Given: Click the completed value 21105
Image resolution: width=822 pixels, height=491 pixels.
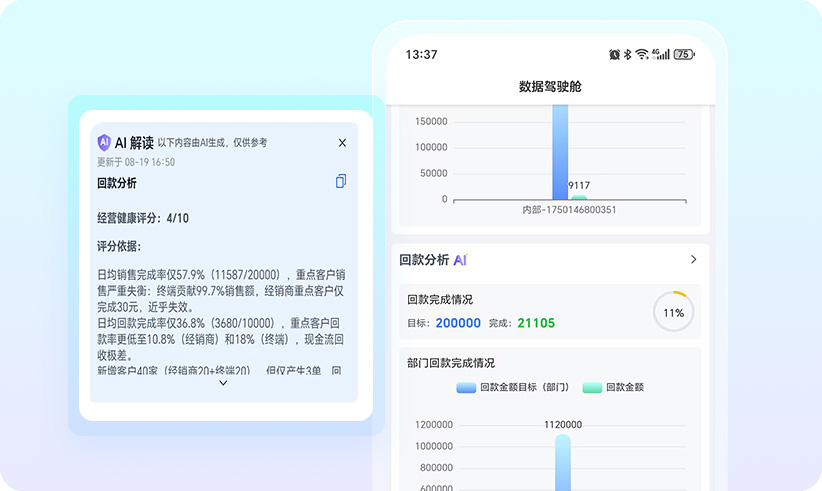Looking at the screenshot, I should (x=536, y=323).
